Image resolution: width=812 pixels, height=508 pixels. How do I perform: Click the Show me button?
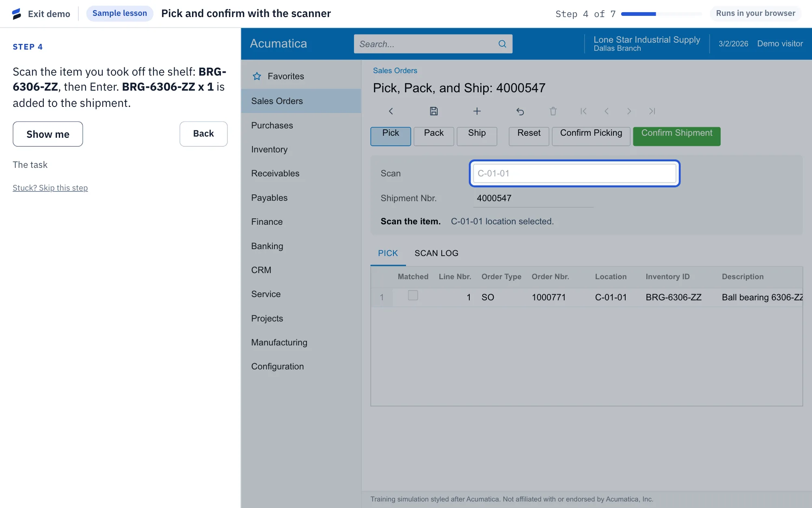pyautogui.click(x=48, y=134)
